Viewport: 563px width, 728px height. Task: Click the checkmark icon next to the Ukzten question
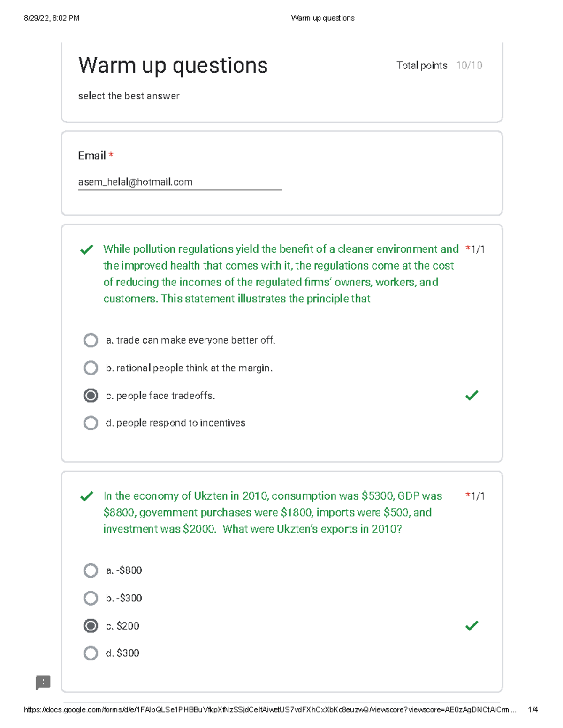tap(87, 496)
